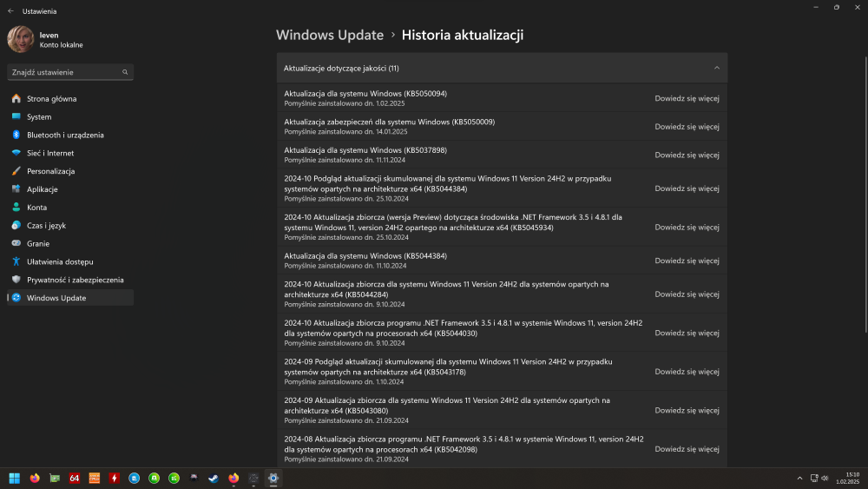Select text 'Pomyślnie zainstalowano dn. 11.11.2024'

click(x=345, y=160)
